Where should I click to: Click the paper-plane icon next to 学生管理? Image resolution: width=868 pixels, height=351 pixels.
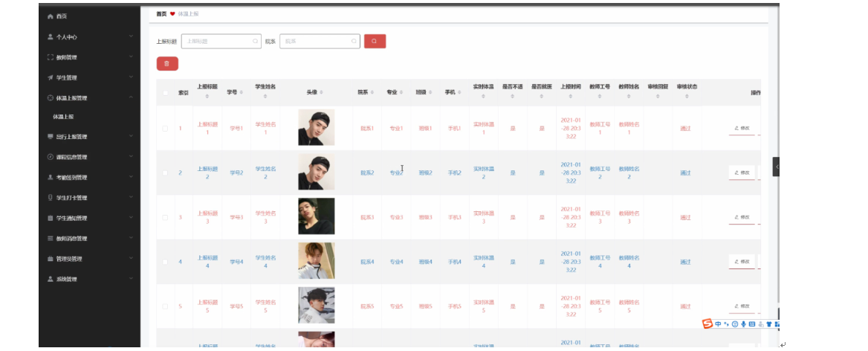51,77
